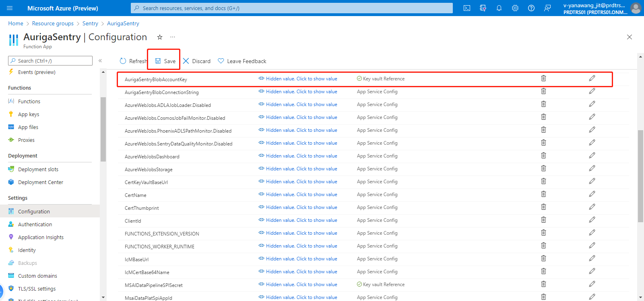The width and height of the screenshot is (644, 301).
Task: Open the notifications bell
Action: (x=499, y=8)
